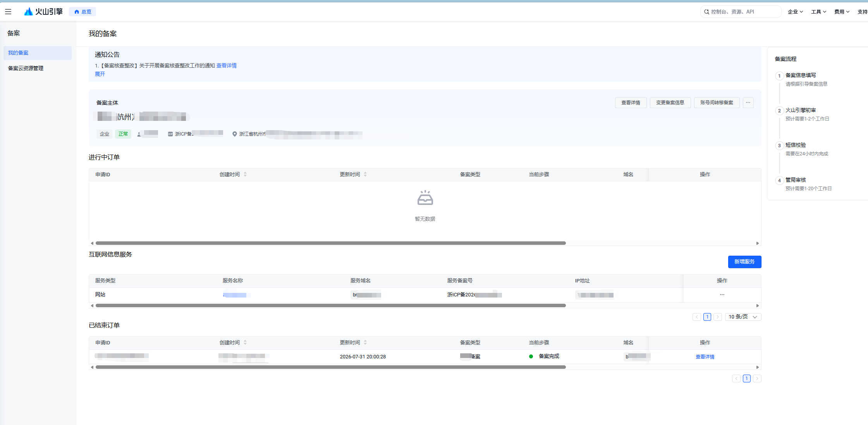
Task: Sort 已结束订单 by 更新时间
Action: coord(365,342)
